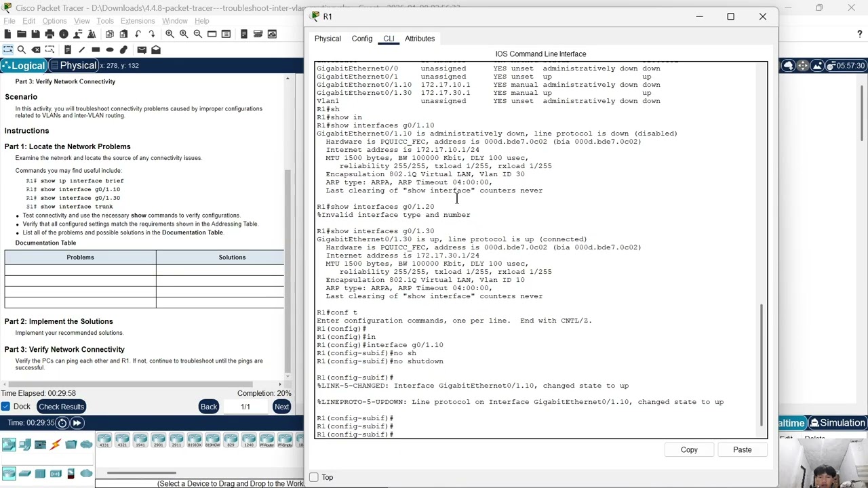Open the Help question mark icon
Viewport: 868px width, 488px height.
[x=860, y=34]
